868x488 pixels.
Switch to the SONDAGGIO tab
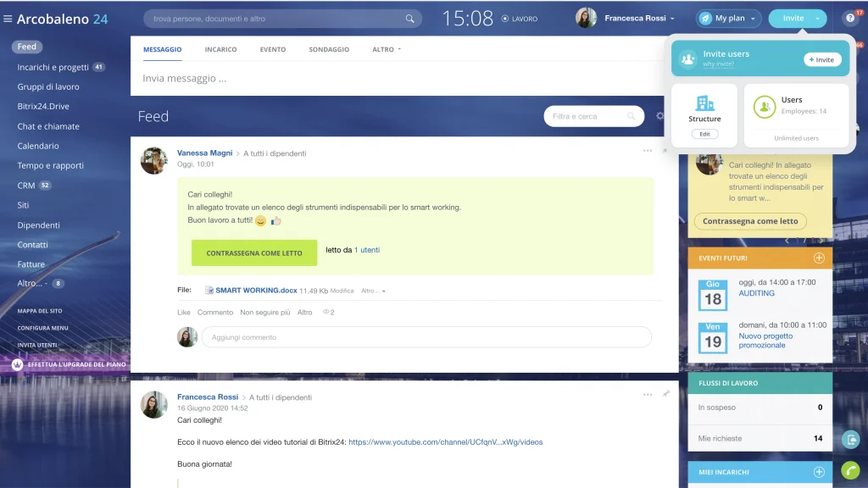tap(329, 49)
